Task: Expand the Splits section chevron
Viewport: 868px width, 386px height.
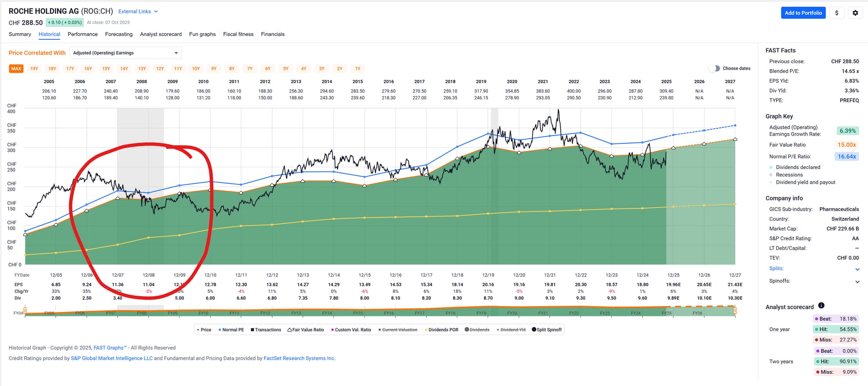Action: pyautogui.click(x=857, y=269)
